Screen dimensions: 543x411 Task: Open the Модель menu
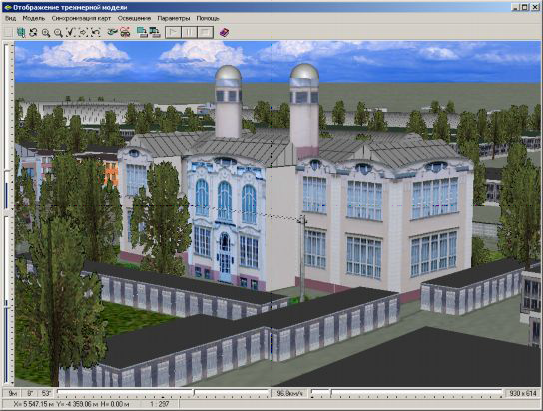pyautogui.click(x=34, y=18)
